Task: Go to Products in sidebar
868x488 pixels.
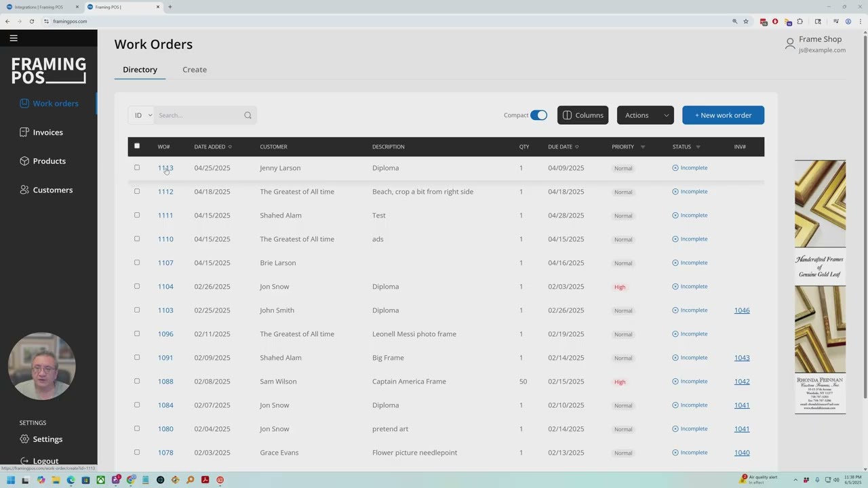Action: 49,161
